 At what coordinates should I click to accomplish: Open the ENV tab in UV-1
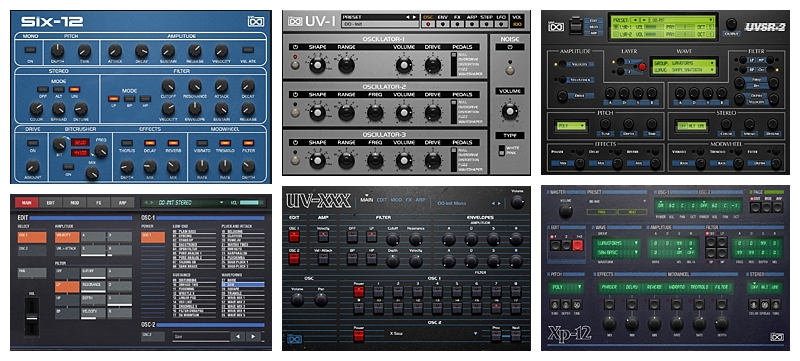442,17
